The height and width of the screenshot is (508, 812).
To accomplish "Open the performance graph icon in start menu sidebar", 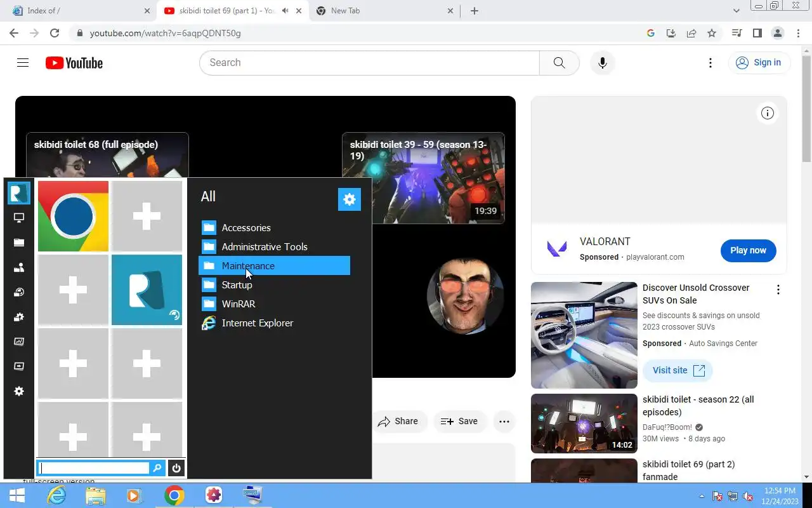I will [19, 342].
